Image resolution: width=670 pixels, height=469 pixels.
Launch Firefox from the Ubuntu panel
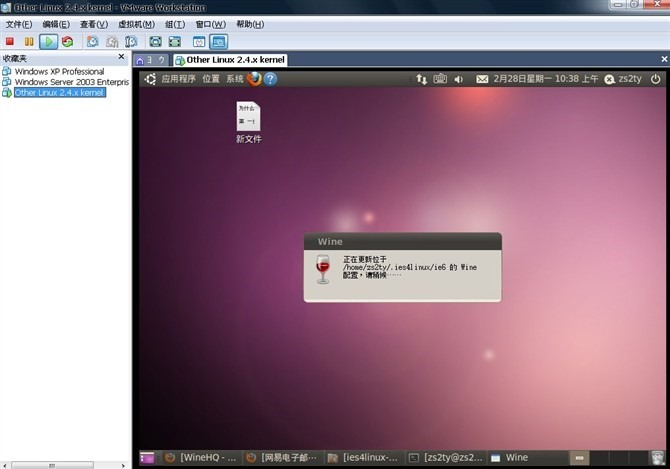(254, 79)
